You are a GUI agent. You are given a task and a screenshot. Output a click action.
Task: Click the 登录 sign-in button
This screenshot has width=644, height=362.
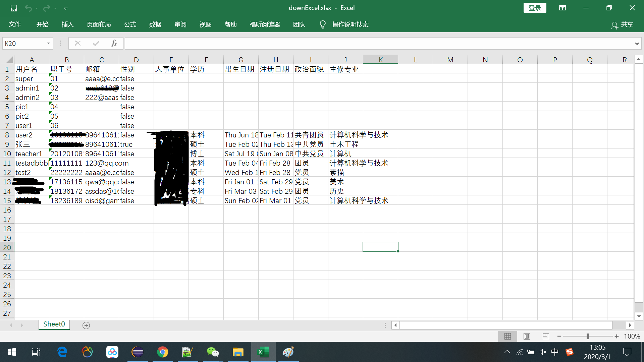pyautogui.click(x=535, y=8)
